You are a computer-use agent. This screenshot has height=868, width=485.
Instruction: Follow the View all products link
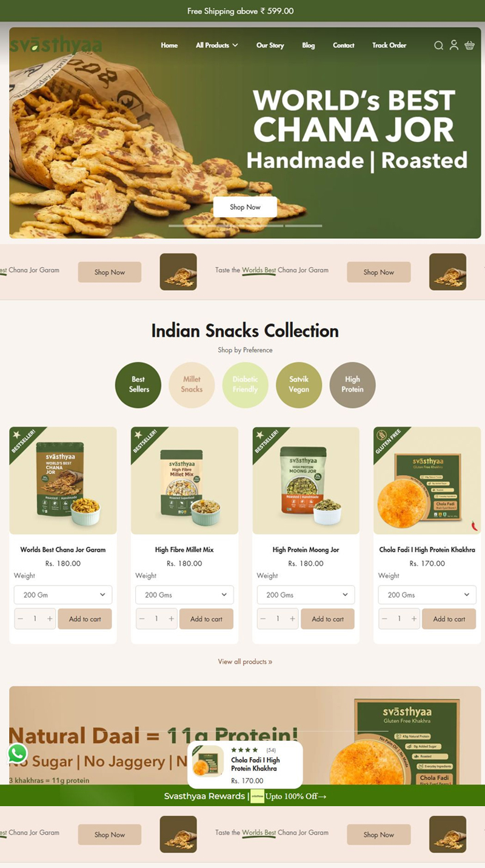point(245,661)
